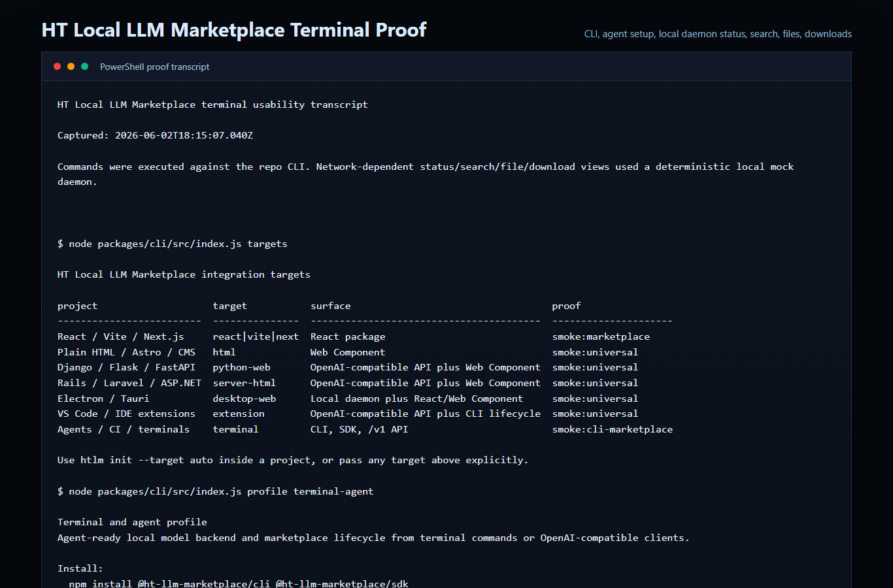Click the 'desktop-web' target cell
Image resolution: width=893 pixels, height=588 pixels.
tap(244, 399)
